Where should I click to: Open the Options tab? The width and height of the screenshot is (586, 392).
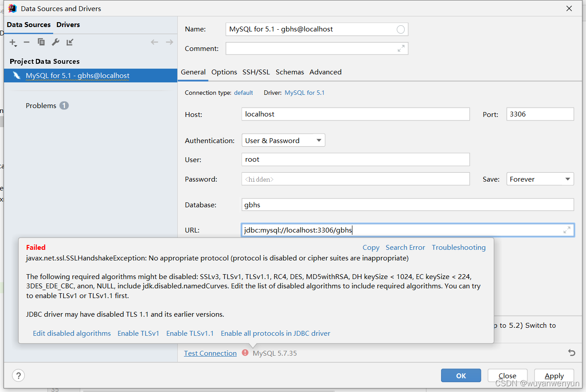coord(224,72)
